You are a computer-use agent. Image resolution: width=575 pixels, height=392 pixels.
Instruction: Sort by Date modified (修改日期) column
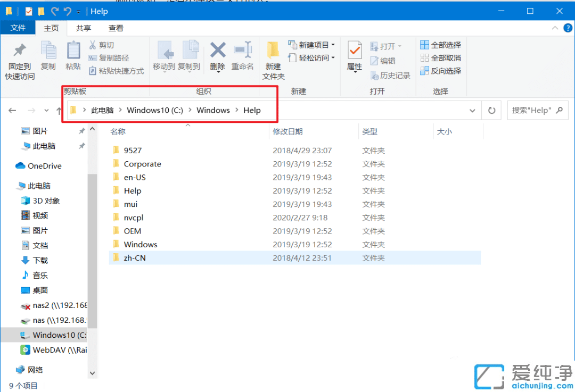(288, 131)
